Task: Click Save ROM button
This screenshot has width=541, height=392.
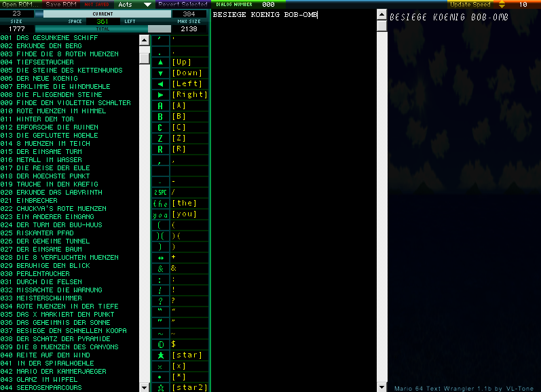Action: coord(61,4)
